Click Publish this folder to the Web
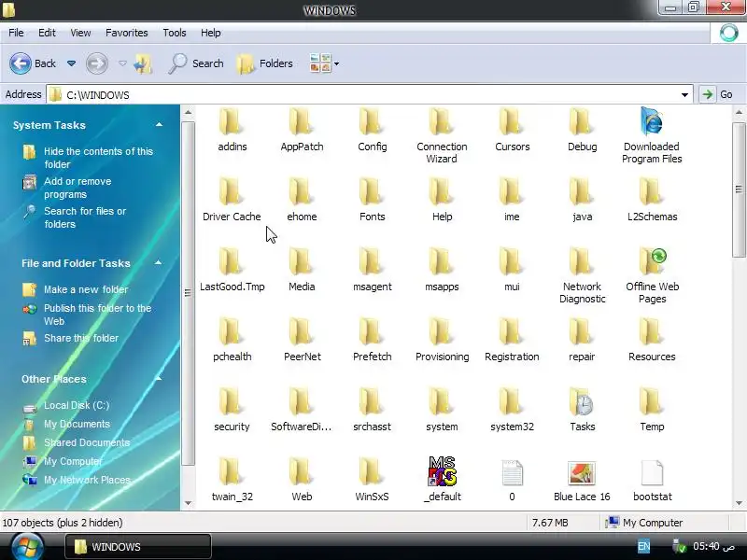The width and height of the screenshot is (747, 560). coord(98,315)
